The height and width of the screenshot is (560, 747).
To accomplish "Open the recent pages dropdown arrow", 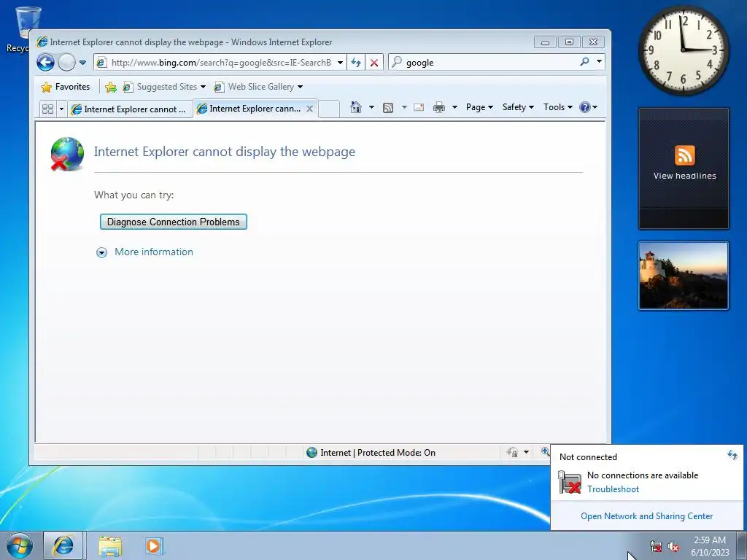I will click(82, 63).
